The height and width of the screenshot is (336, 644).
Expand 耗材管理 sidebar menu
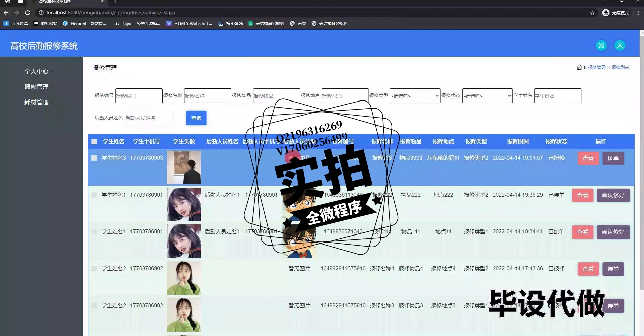pyautogui.click(x=37, y=102)
